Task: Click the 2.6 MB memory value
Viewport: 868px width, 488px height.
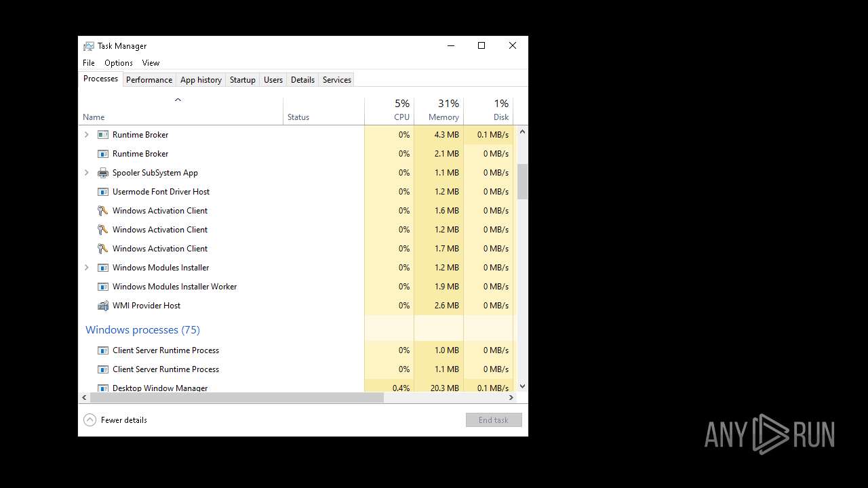Action: [x=447, y=306]
